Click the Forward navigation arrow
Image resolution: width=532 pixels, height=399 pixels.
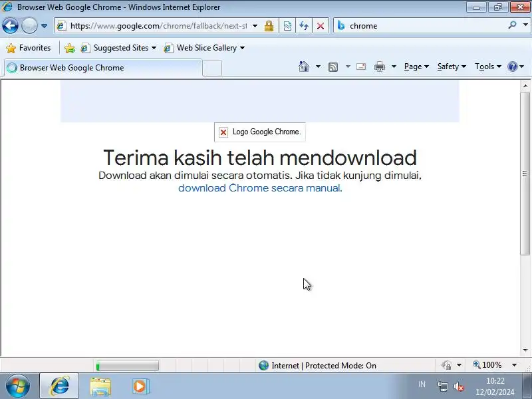(x=29, y=26)
